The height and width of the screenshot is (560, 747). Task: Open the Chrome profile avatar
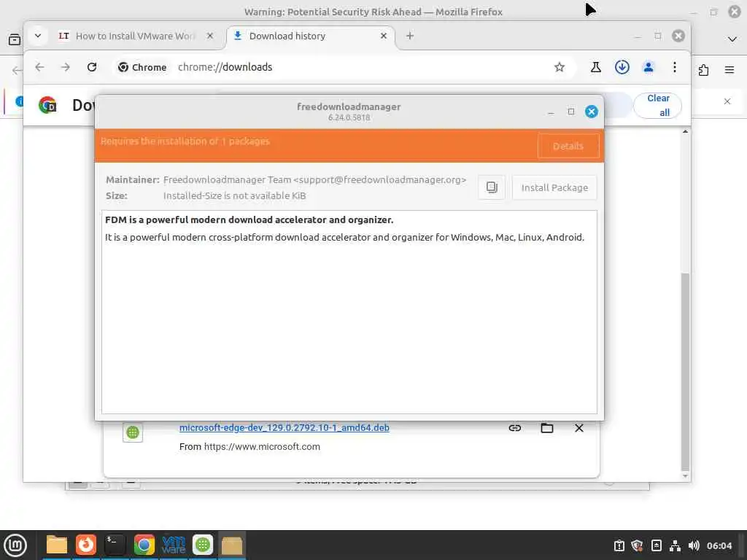pos(649,67)
